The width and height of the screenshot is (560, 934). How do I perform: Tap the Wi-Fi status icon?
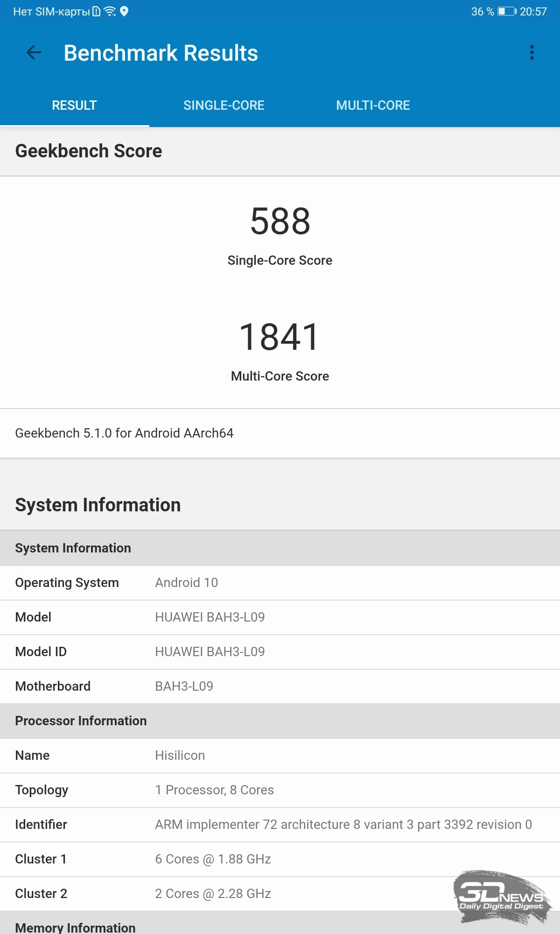110,12
